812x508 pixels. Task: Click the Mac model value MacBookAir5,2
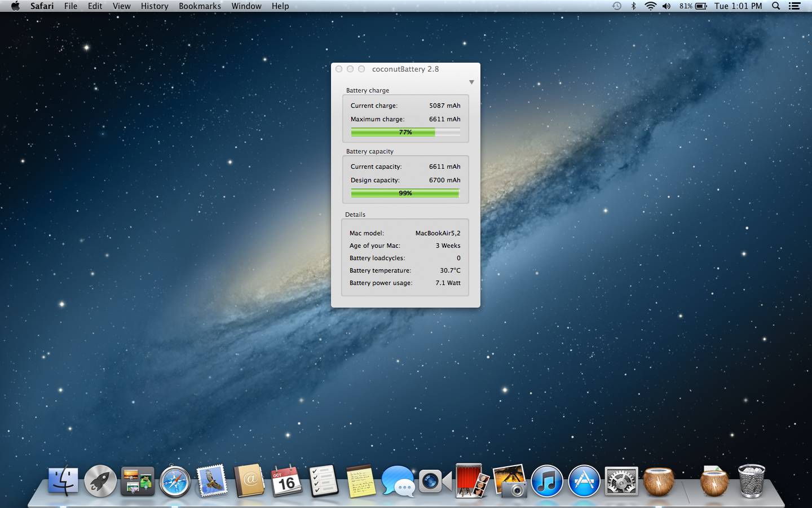click(438, 233)
